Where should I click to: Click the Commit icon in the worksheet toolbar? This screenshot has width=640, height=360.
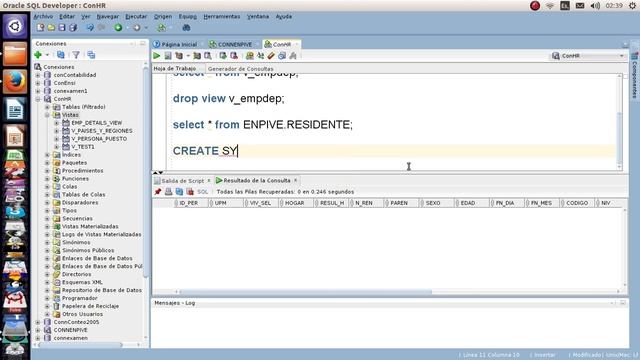point(223,56)
